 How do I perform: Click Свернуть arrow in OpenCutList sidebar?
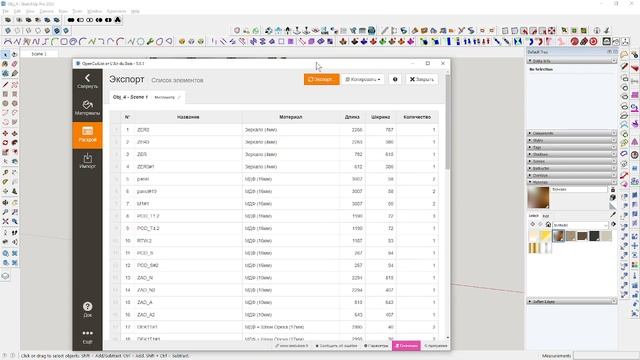87,81
